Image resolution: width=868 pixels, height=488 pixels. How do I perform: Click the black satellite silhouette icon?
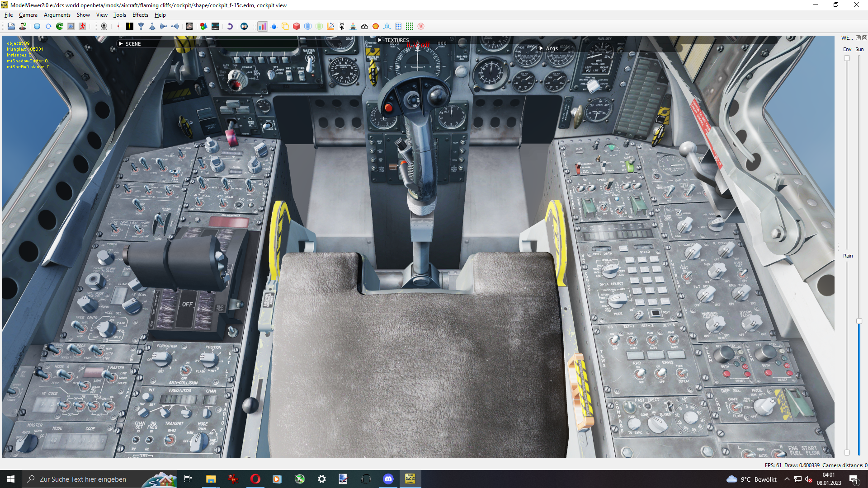pos(342,26)
